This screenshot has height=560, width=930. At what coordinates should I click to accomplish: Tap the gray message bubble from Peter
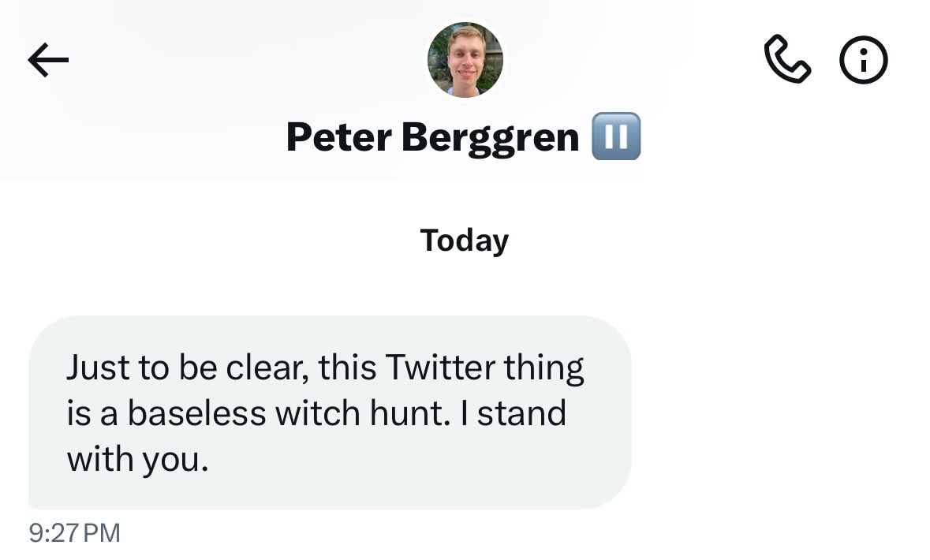pyautogui.click(x=330, y=413)
